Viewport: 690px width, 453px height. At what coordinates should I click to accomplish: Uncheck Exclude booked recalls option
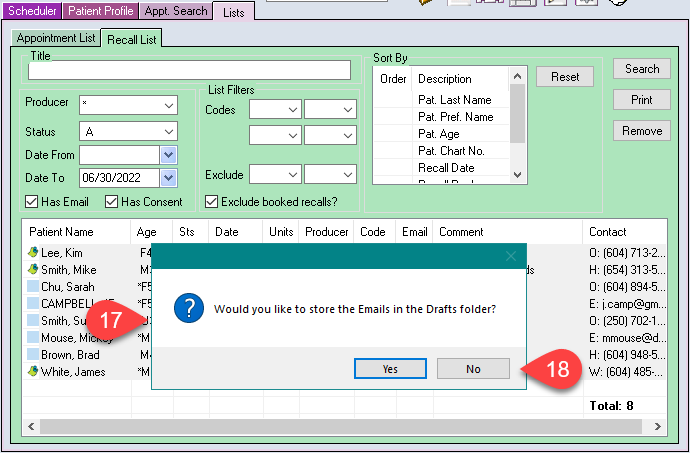[211, 202]
